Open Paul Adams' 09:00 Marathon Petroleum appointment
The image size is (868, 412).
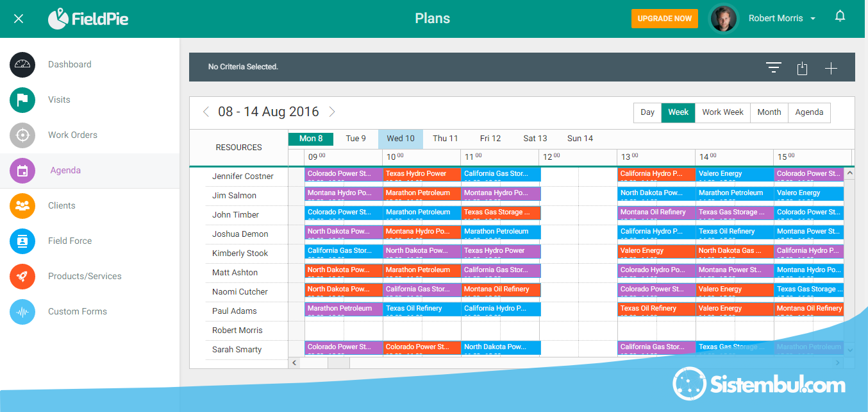click(x=344, y=309)
